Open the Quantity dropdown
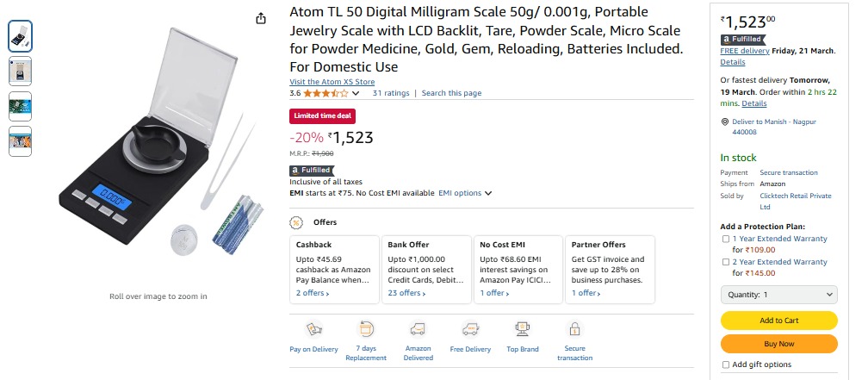Viewport: 868px width, 380px height. click(x=778, y=295)
